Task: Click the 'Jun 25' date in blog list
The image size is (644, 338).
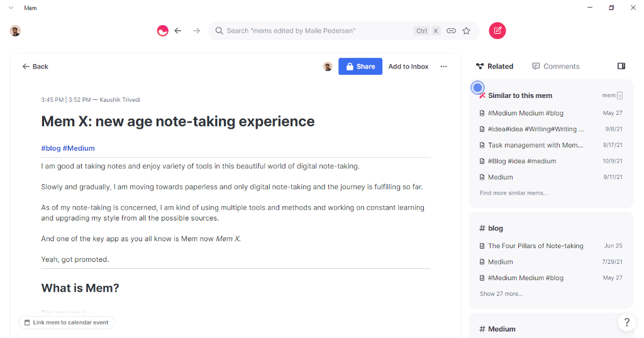Action: (613, 246)
